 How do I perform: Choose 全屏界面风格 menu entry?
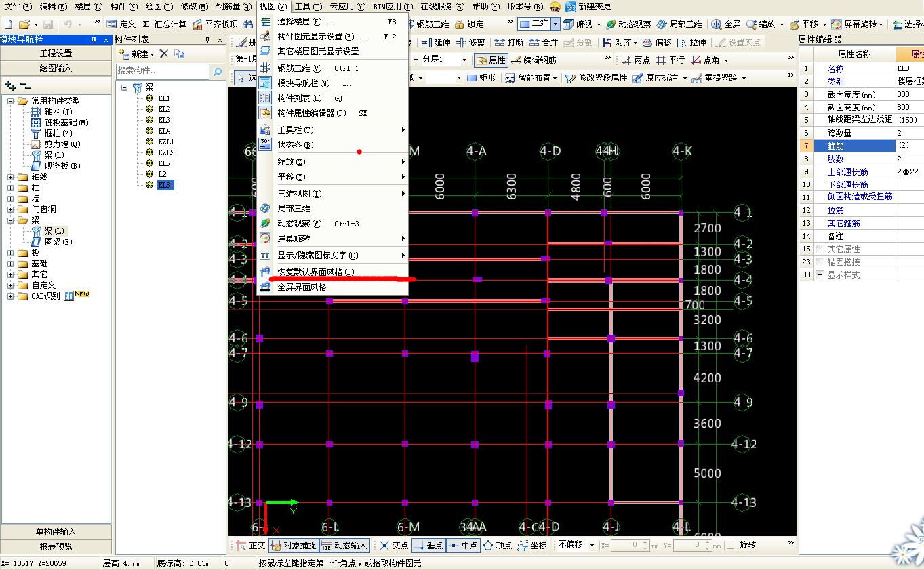[332, 287]
